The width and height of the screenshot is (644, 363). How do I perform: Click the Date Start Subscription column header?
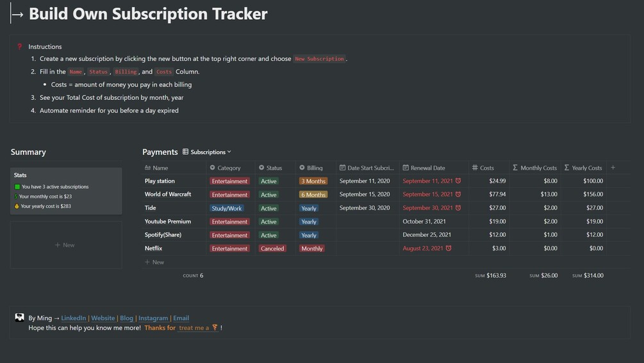367,168
